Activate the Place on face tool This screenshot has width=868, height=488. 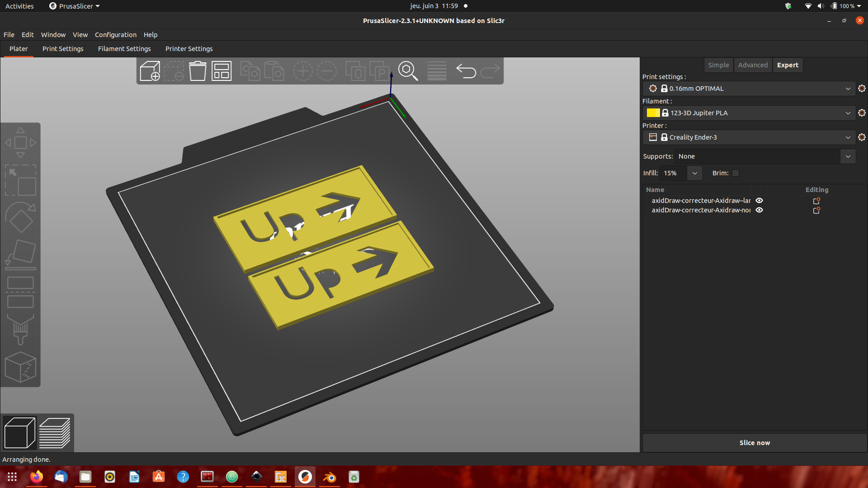[x=20, y=253]
